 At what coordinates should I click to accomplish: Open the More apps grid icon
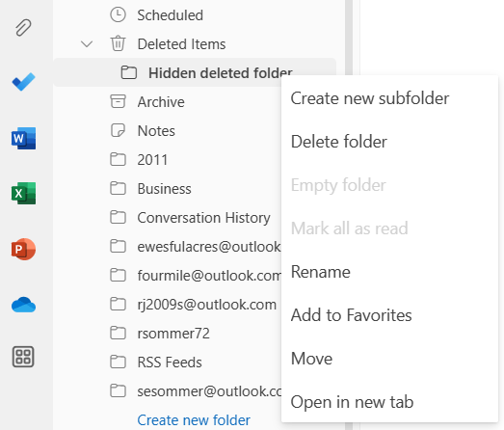[23, 357]
